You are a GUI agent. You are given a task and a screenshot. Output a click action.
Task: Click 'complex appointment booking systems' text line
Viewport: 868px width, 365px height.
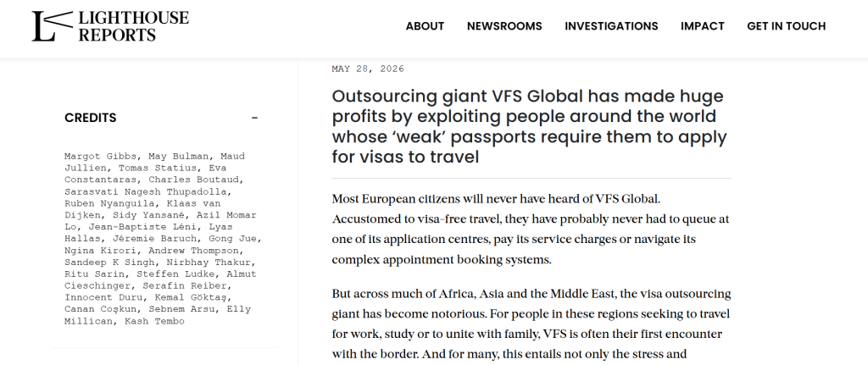(441, 260)
